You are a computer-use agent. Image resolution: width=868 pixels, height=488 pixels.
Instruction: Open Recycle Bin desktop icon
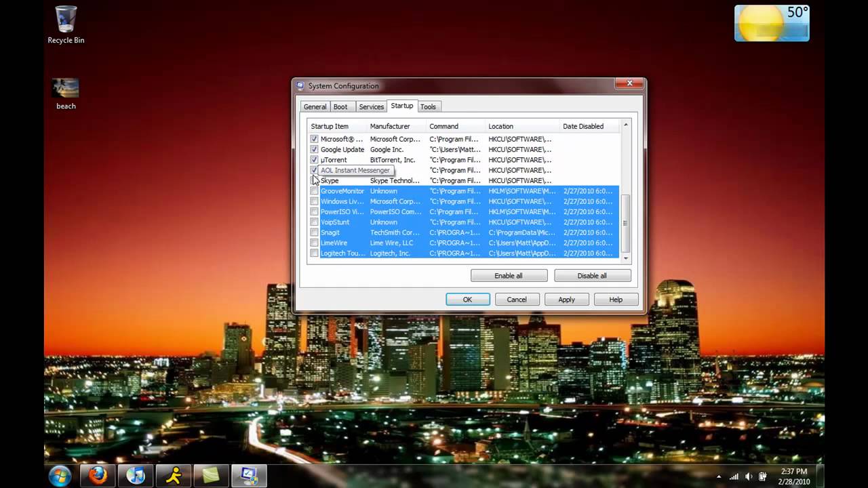click(x=66, y=24)
